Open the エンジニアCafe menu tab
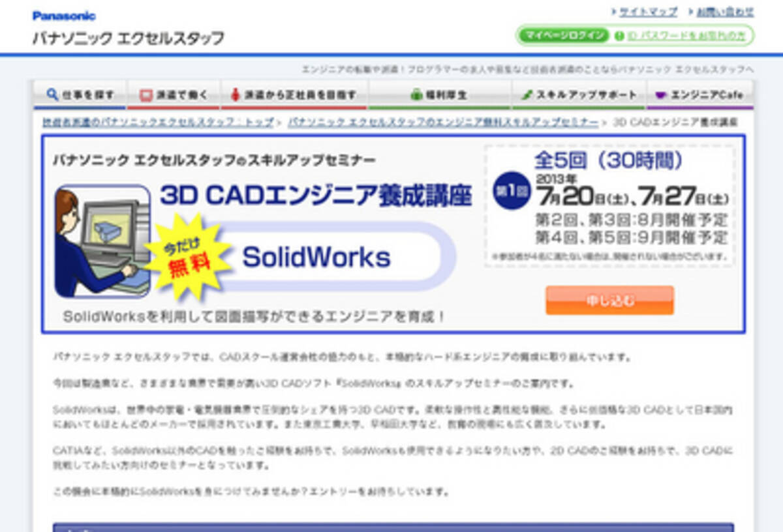 point(700,95)
